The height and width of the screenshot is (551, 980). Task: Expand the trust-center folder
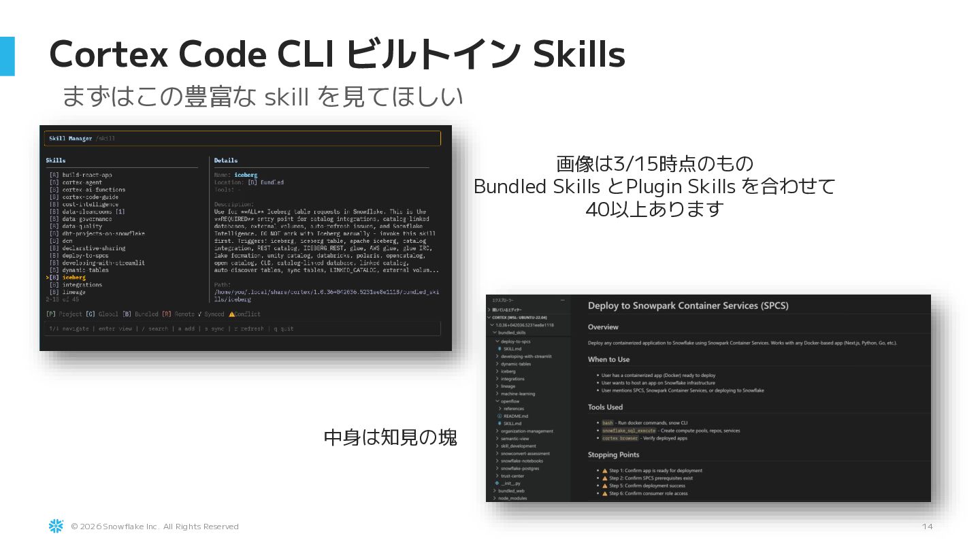497,476
